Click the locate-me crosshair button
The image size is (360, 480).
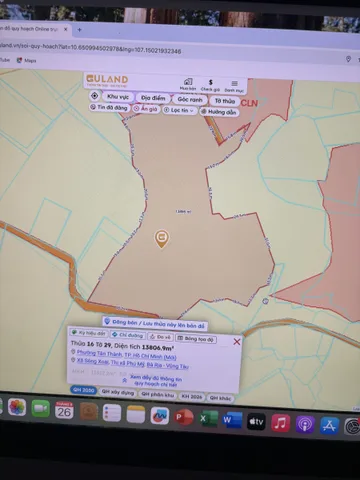95,96
